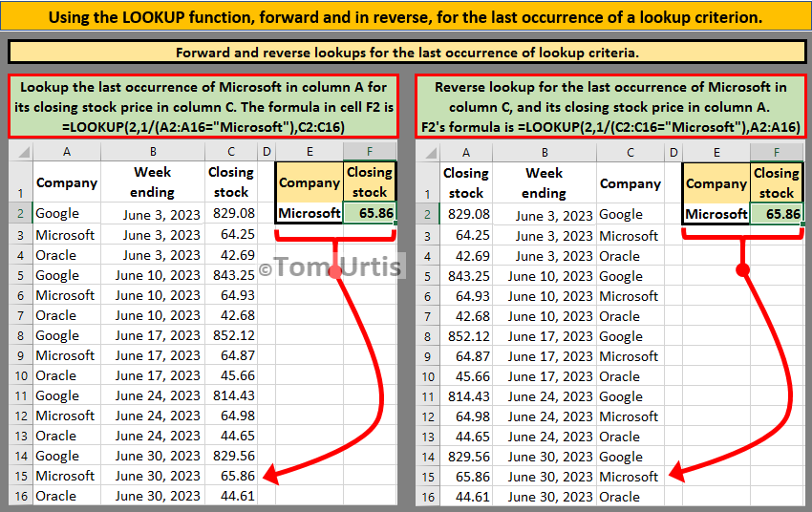Click result cell 65.86 in forward sheet's F2
Image resolution: width=812 pixels, height=512 pixels.
click(370, 213)
